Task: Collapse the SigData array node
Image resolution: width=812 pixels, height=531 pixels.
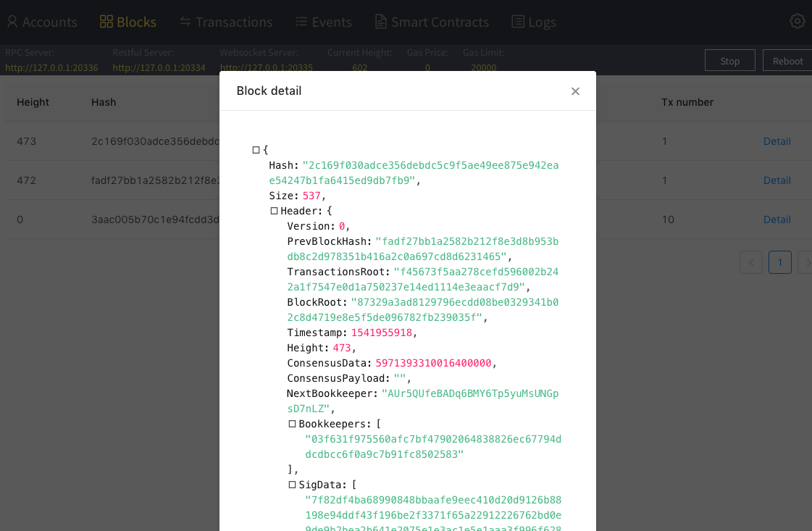Action: [292, 485]
